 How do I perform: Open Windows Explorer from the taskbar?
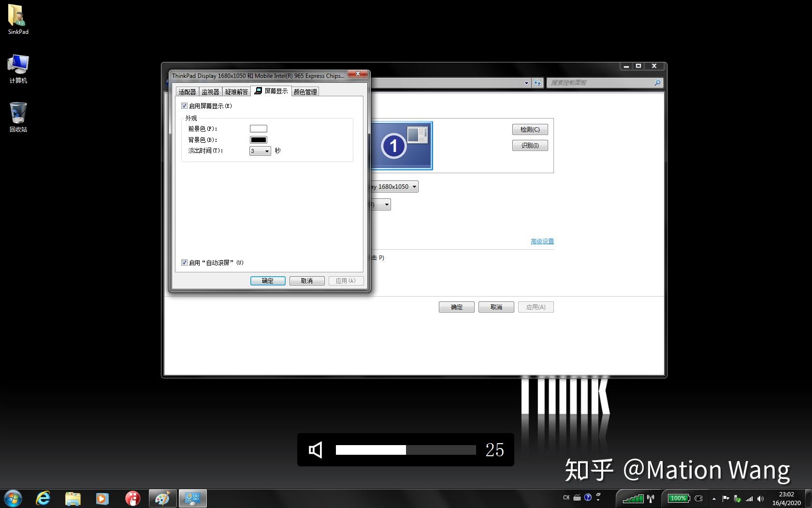click(x=72, y=498)
